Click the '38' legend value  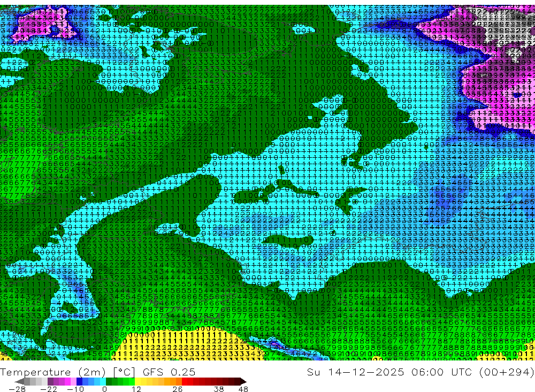[x=219, y=389]
